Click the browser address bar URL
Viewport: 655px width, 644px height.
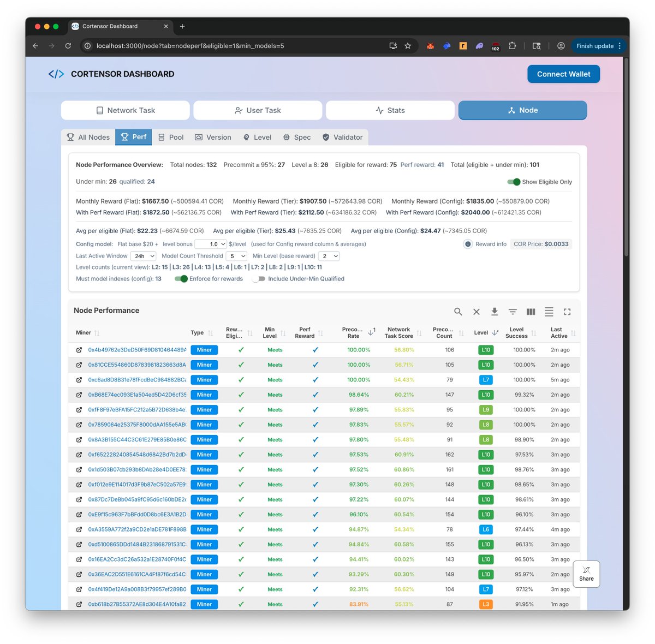(190, 46)
